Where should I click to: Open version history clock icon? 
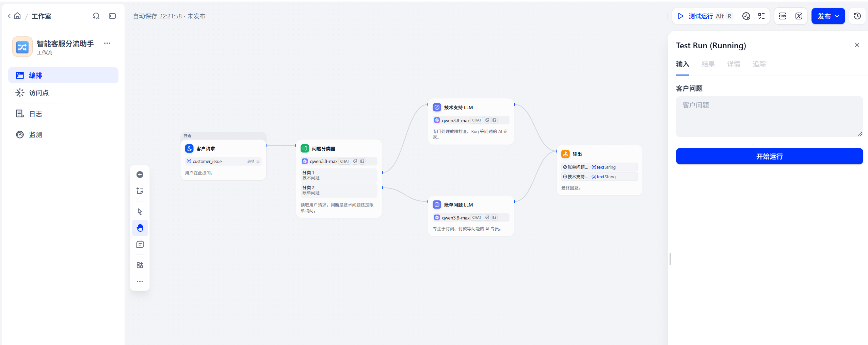[x=857, y=16]
